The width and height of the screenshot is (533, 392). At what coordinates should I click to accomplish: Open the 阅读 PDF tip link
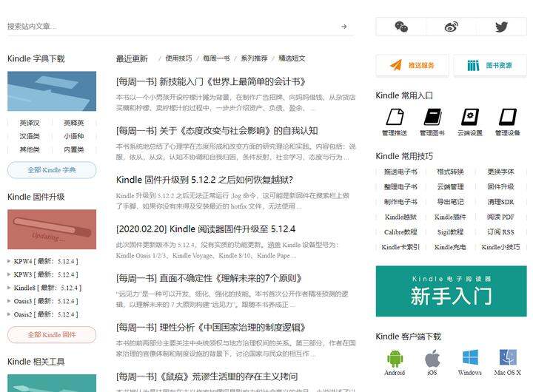tap(500, 217)
